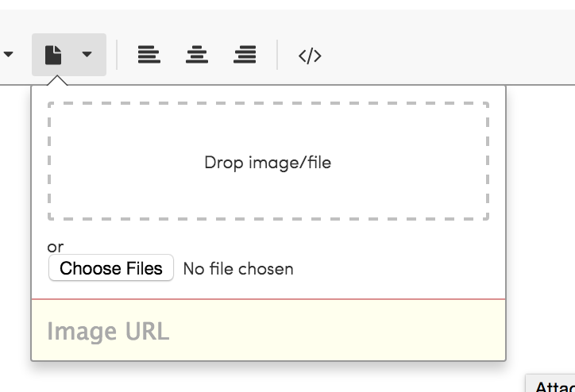Click the "or" label above Choose Files
The image size is (575, 392).
pyautogui.click(x=56, y=248)
